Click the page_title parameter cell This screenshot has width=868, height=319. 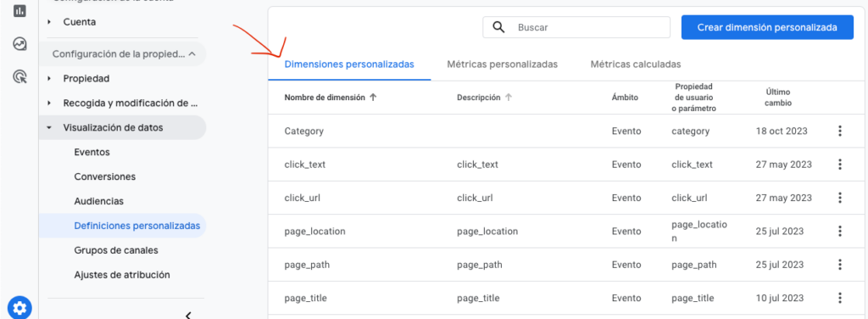click(693, 298)
